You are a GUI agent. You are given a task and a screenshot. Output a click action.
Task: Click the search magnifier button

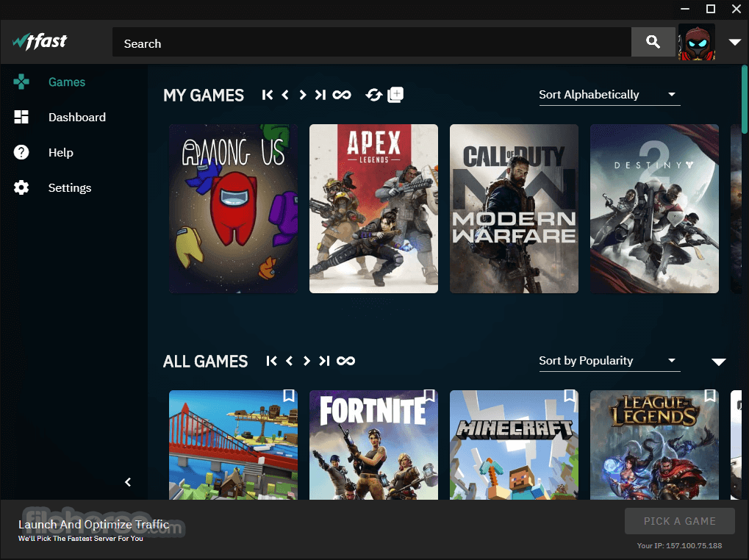(x=653, y=42)
